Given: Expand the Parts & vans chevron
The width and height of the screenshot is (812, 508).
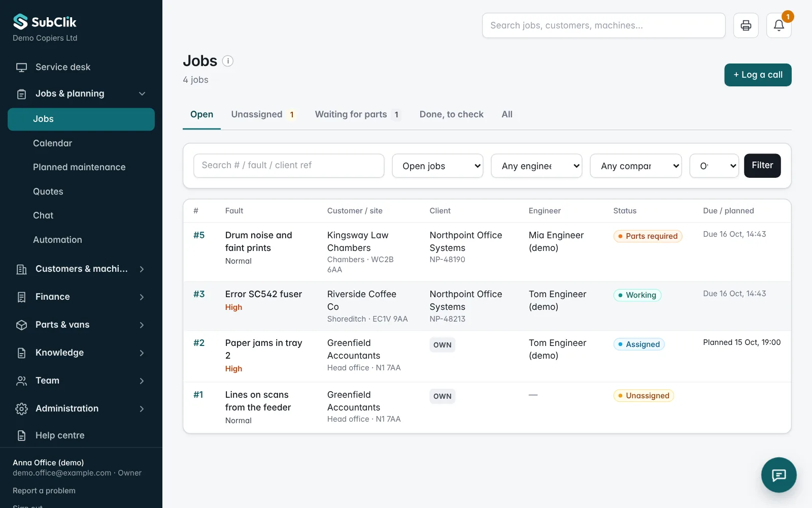Looking at the screenshot, I should pos(142,325).
